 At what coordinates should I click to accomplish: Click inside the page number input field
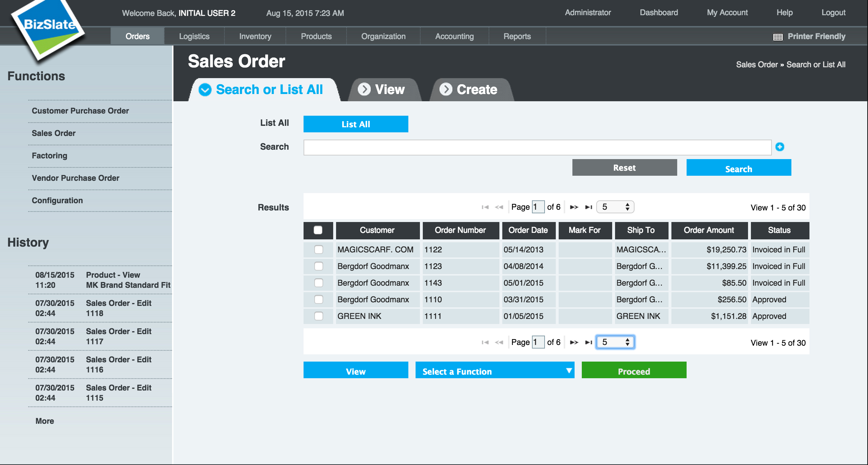click(x=538, y=207)
